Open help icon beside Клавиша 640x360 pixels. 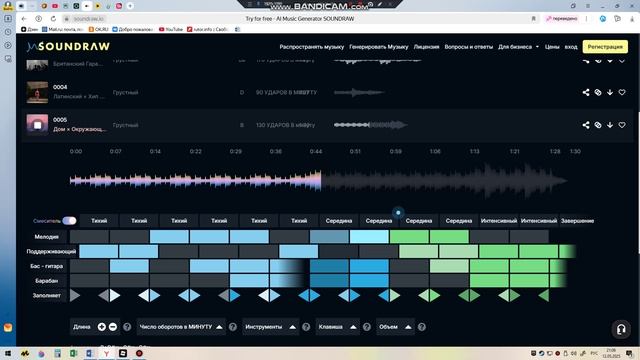[x=367, y=327]
